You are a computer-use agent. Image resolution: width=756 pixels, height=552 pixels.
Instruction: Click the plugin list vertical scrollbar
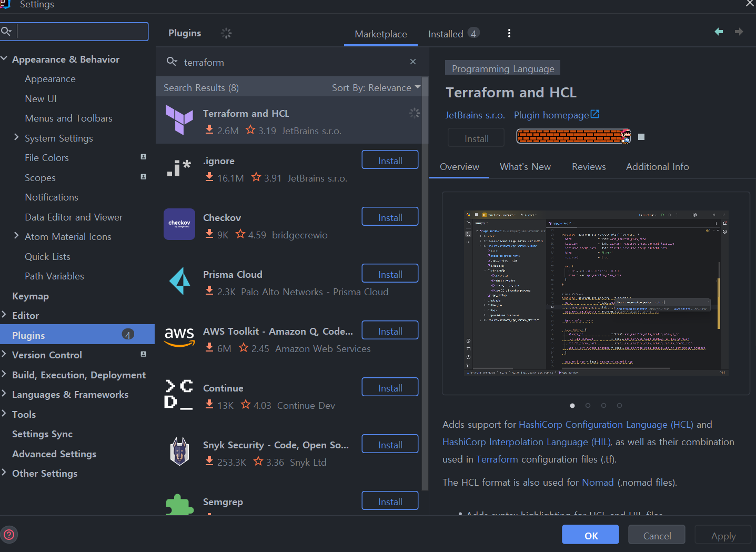pos(425,284)
